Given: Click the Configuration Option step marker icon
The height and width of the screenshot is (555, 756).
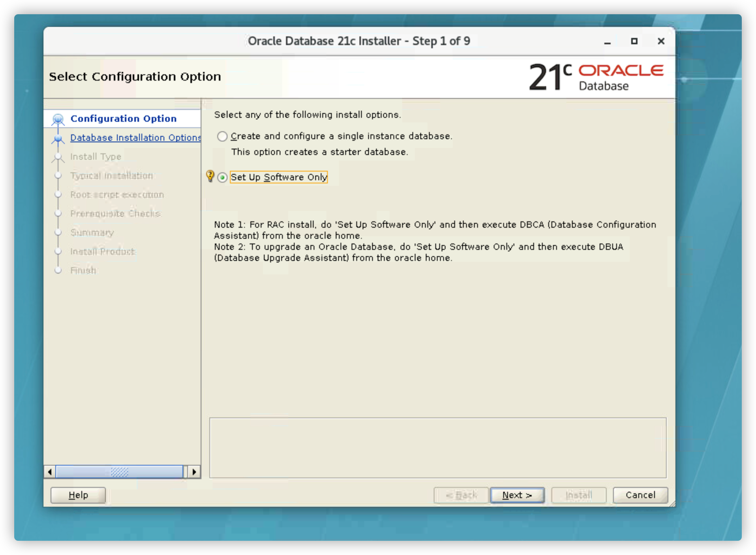Looking at the screenshot, I should pos(58,119).
